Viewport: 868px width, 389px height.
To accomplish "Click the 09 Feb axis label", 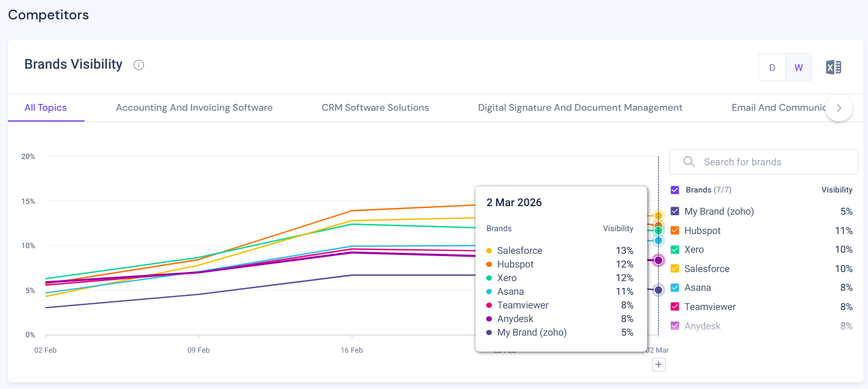I will pos(199,350).
